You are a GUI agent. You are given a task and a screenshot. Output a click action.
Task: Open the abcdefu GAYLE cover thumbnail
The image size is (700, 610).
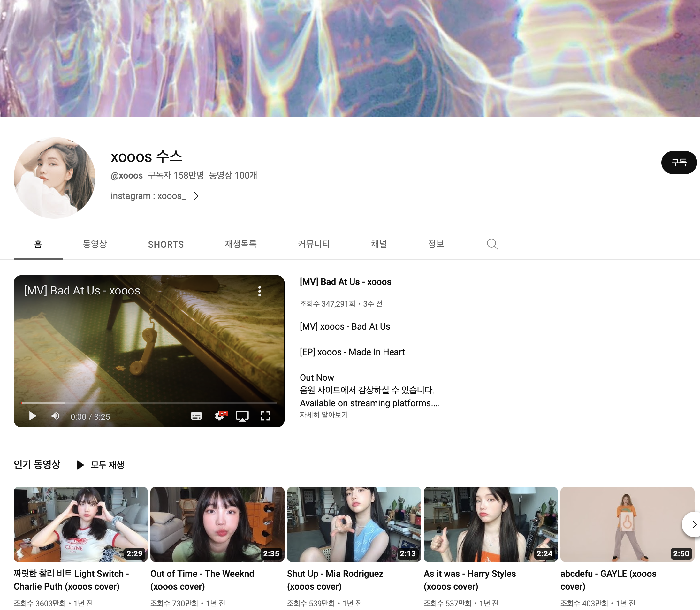627,524
